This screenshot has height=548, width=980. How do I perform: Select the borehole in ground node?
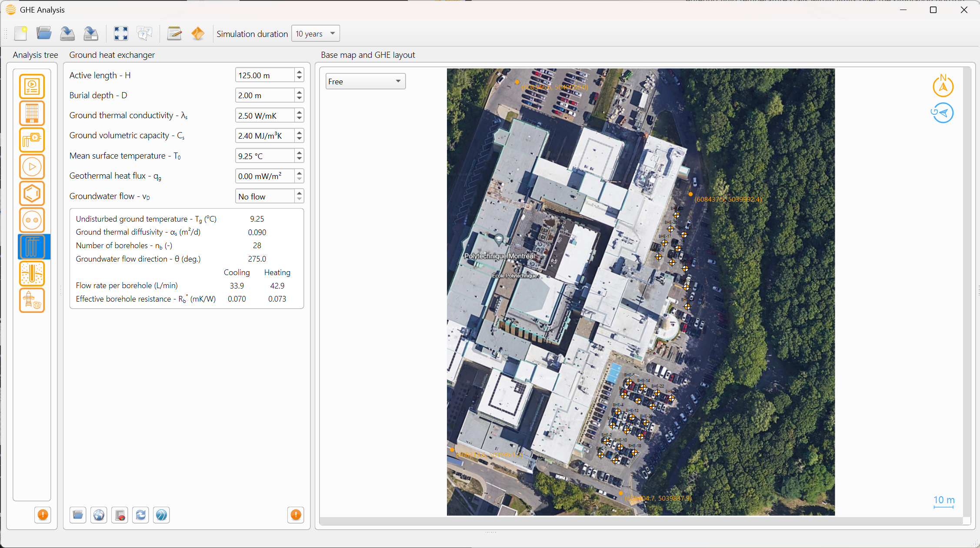click(x=32, y=273)
